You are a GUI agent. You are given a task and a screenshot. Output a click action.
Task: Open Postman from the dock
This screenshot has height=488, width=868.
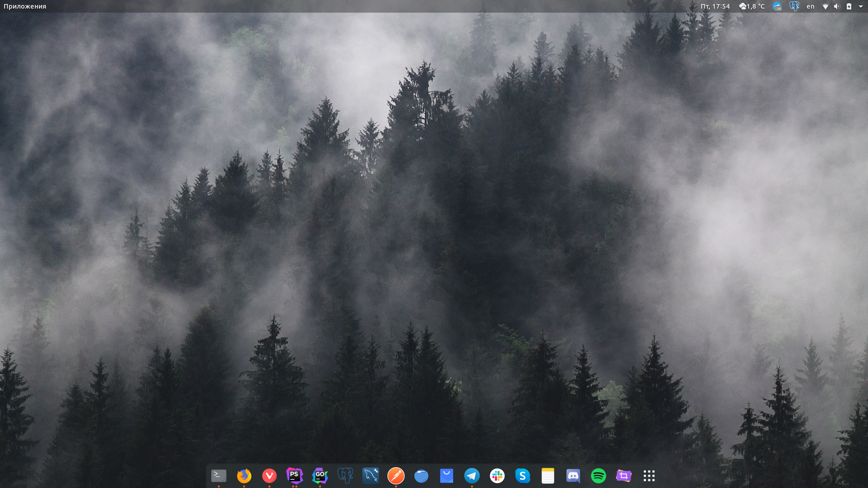(396, 475)
